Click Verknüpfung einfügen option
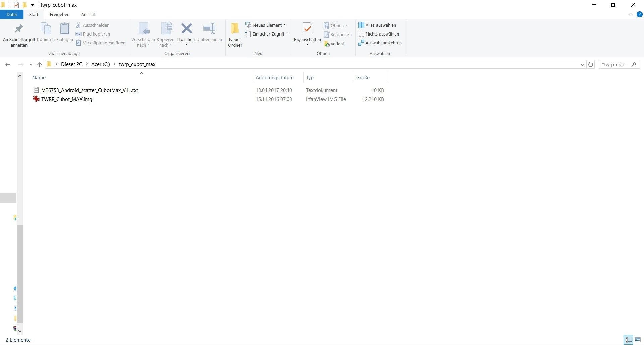Screen dimensions: 644x345 click(101, 43)
